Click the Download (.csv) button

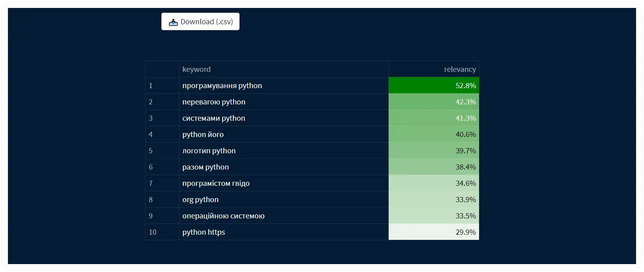[x=200, y=21]
